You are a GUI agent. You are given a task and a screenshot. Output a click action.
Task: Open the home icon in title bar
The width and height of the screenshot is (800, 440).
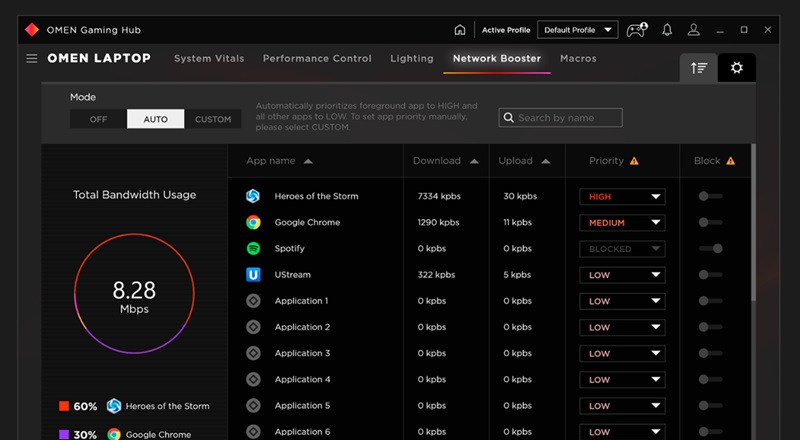pyautogui.click(x=460, y=30)
